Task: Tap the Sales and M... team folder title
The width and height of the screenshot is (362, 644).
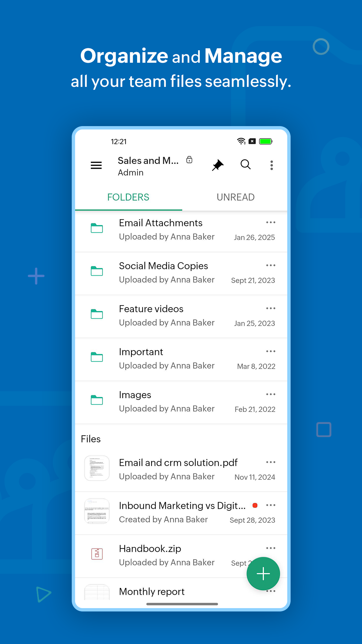Action: (148, 161)
